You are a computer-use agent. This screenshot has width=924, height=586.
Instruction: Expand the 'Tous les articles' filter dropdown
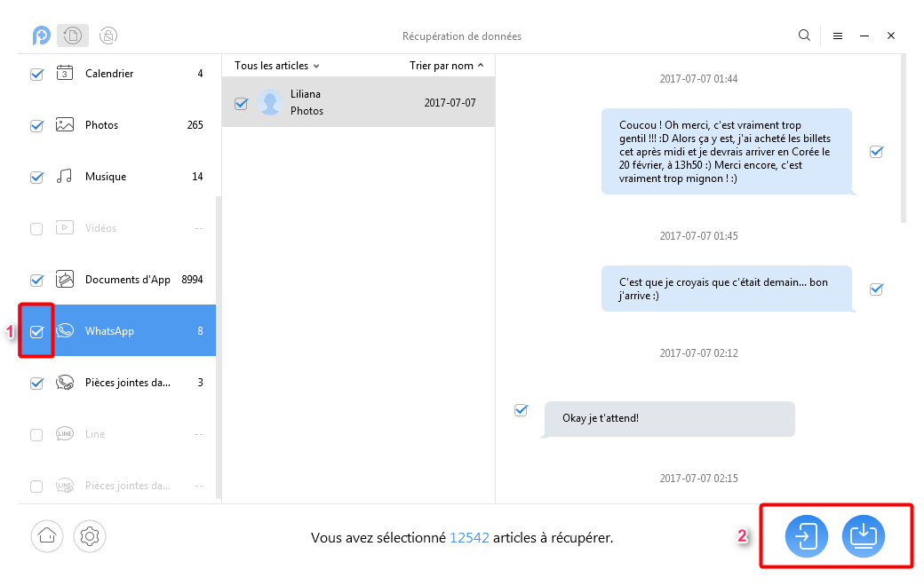point(276,66)
